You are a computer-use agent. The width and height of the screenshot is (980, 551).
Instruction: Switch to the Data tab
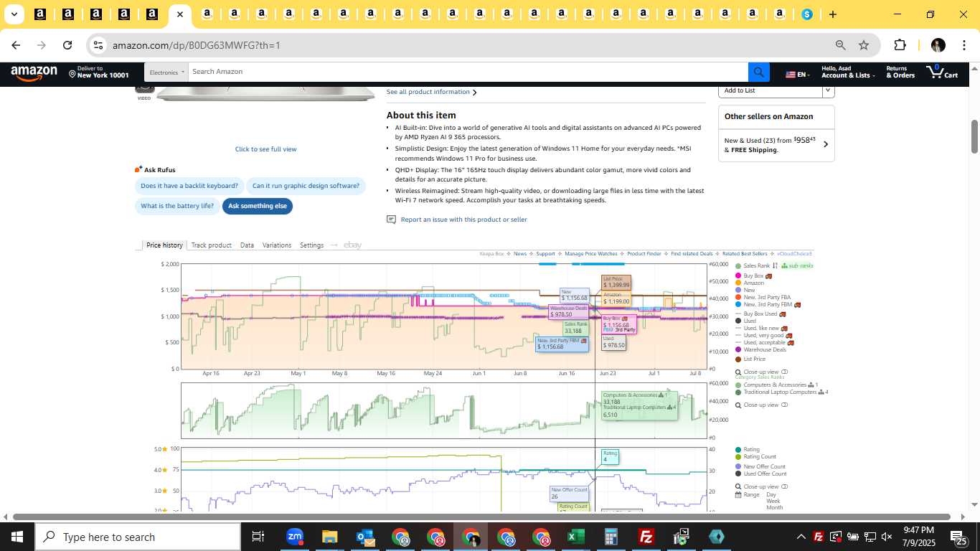click(x=247, y=245)
